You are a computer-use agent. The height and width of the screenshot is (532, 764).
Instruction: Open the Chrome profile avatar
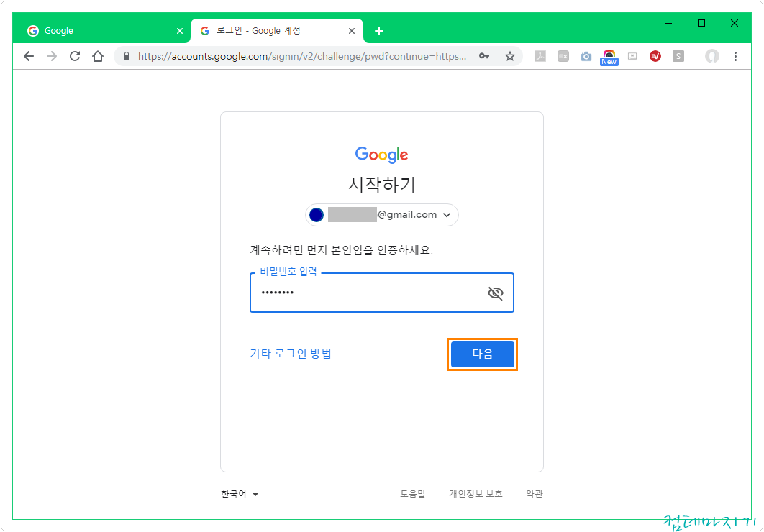(712, 57)
